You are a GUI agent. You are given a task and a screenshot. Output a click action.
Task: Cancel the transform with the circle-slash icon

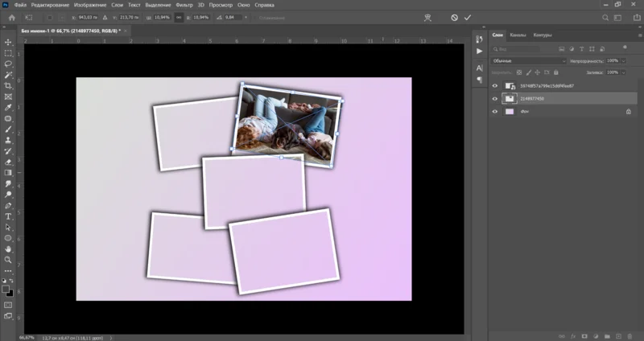tap(454, 17)
